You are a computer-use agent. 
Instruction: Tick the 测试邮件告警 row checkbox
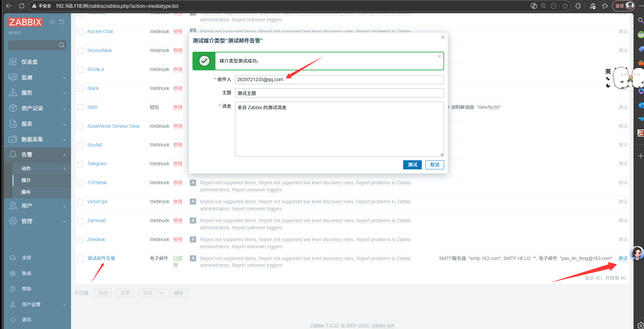pyautogui.click(x=80, y=259)
